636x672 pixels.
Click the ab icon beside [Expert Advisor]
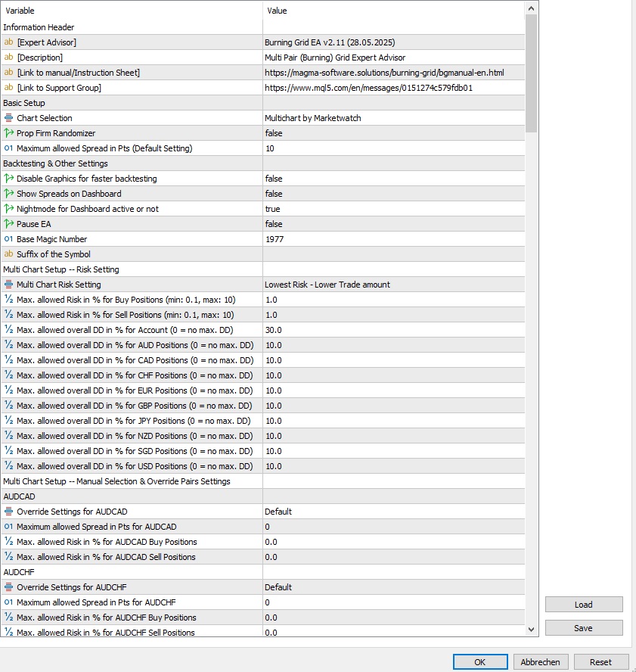(x=8, y=42)
